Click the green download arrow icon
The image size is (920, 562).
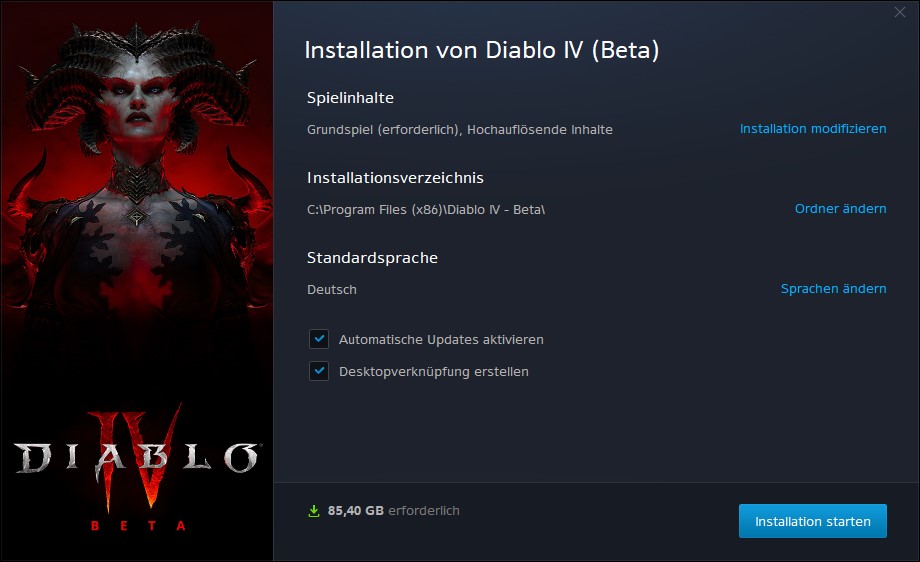(314, 511)
